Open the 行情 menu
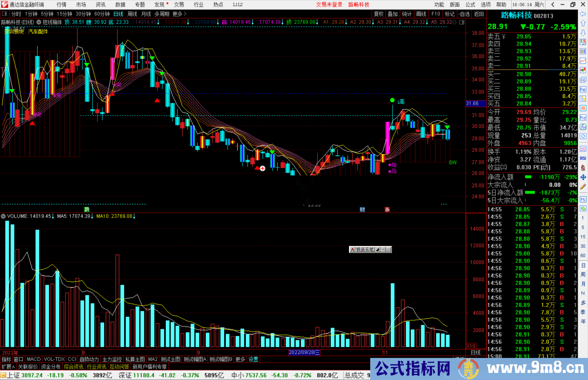This screenshot has width=588, height=380. 62,5
